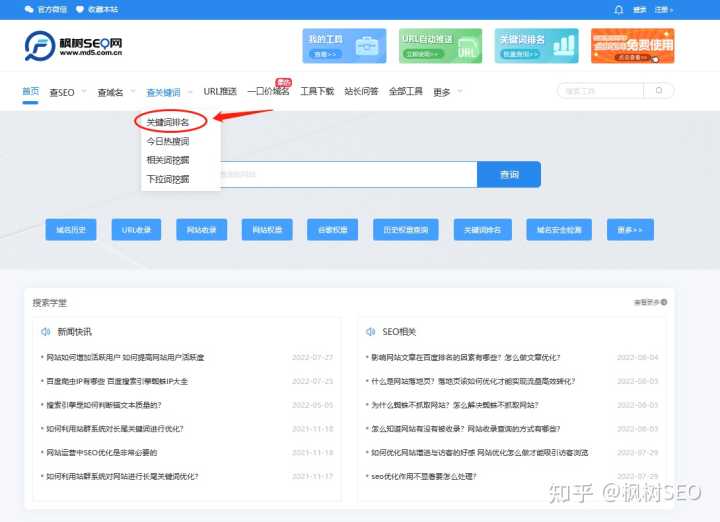720x522 pixels.
Task: Click the 历史权重查询 quick button
Action: click(x=405, y=230)
